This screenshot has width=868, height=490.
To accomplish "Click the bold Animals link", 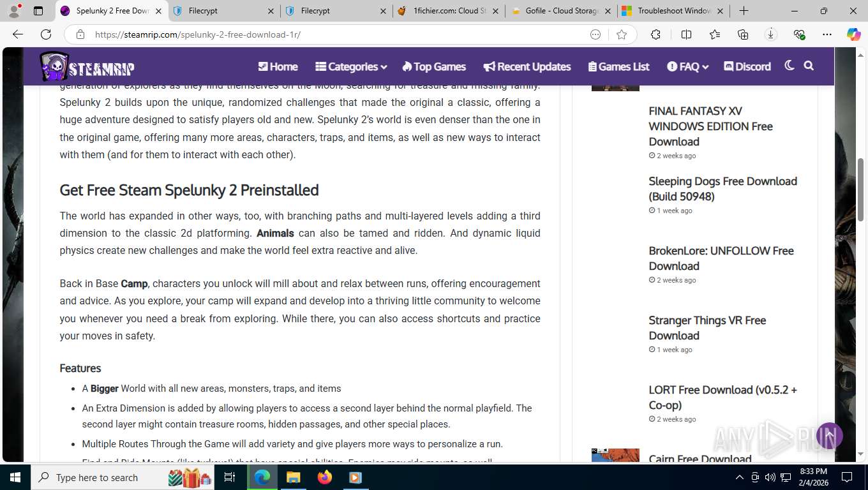I will 275,234.
